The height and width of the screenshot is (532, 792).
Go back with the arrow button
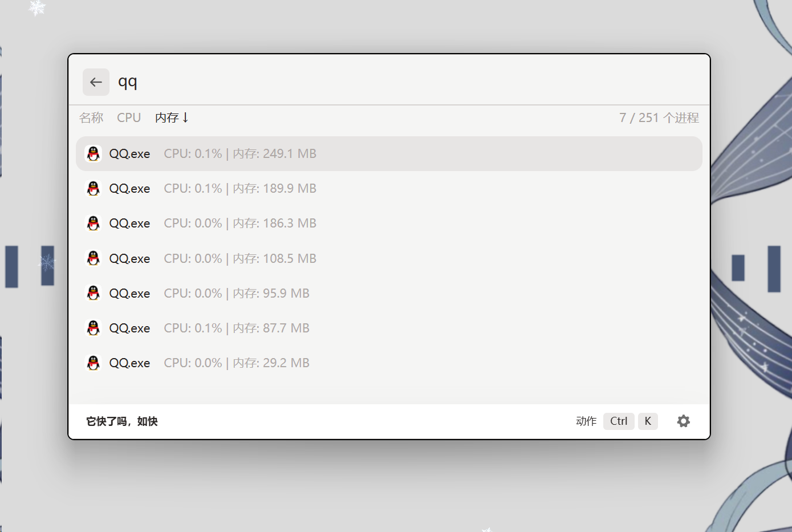point(96,82)
